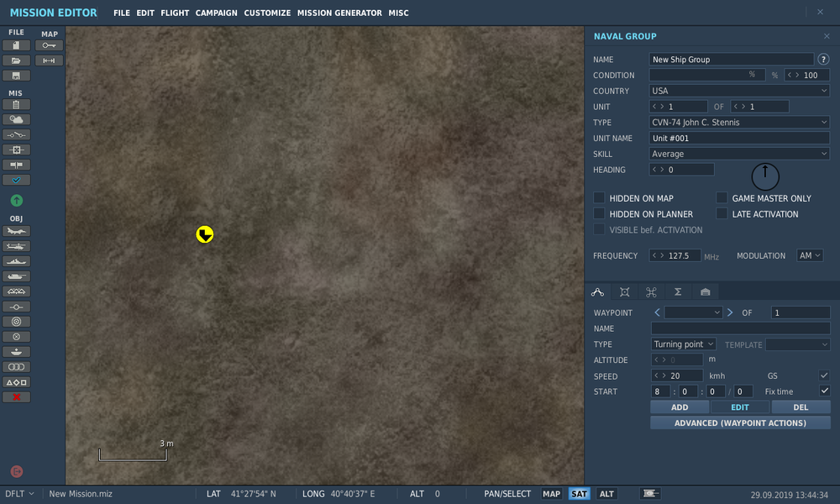
Task: Open the Skill dropdown showing Average
Action: pyautogui.click(x=739, y=154)
